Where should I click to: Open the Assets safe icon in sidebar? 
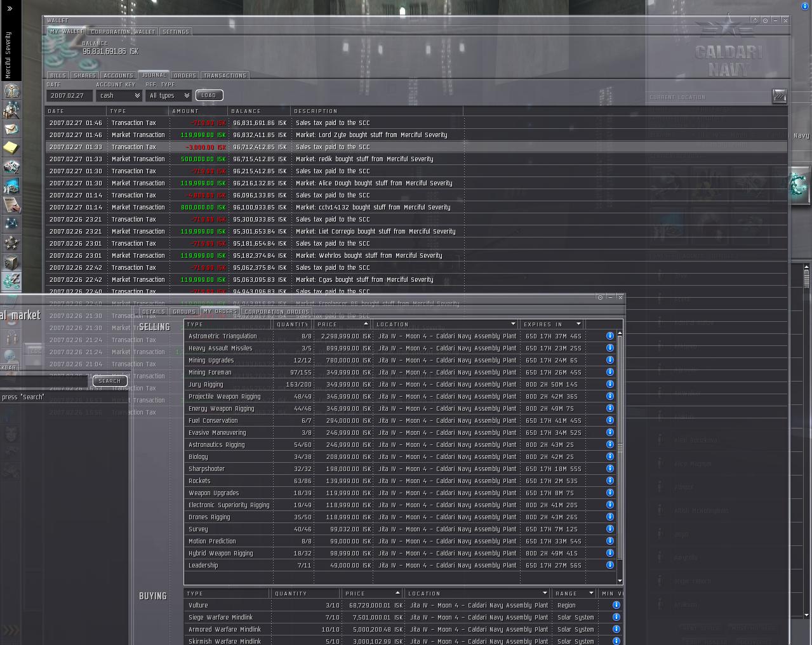pyautogui.click(x=11, y=262)
